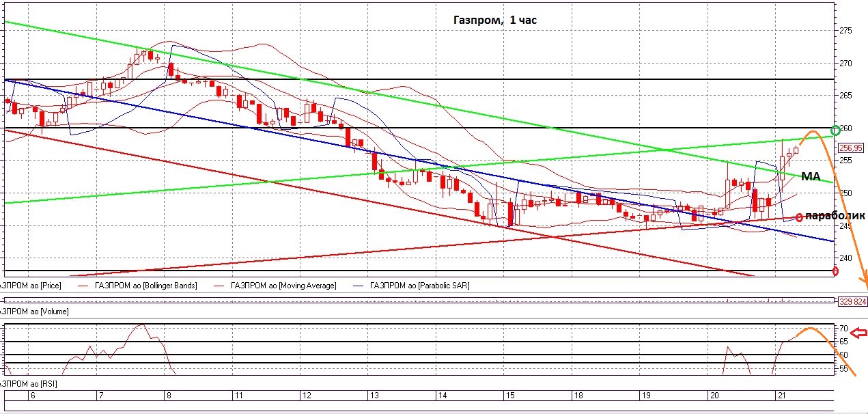
Task: Click date 13 on the time axis
Action: (374, 396)
